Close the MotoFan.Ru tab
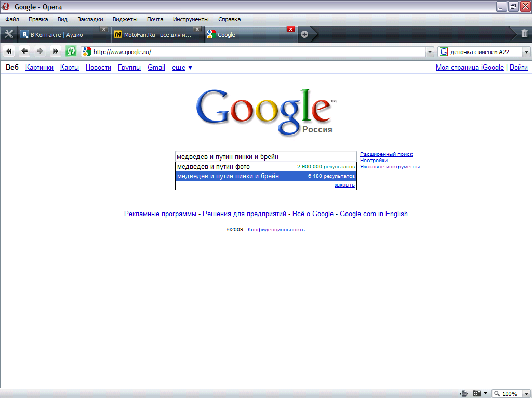Viewport: 532px width, 399px height. 197,29
